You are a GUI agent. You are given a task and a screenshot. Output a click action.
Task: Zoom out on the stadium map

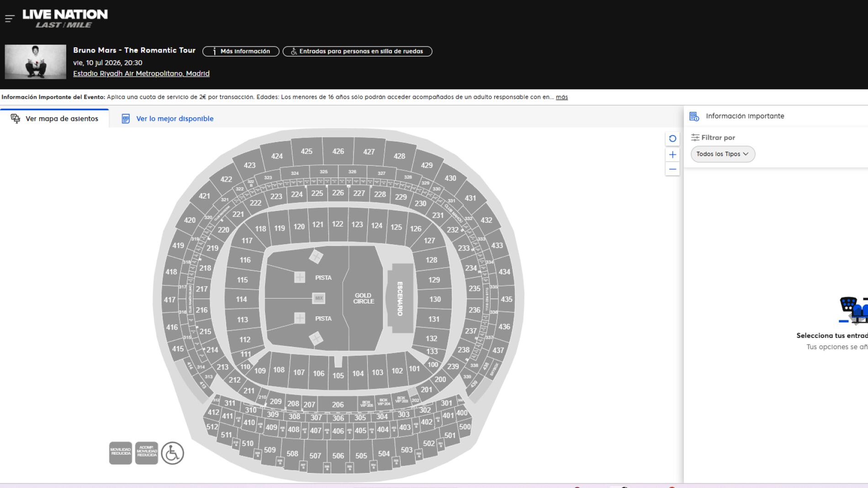click(672, 169)
